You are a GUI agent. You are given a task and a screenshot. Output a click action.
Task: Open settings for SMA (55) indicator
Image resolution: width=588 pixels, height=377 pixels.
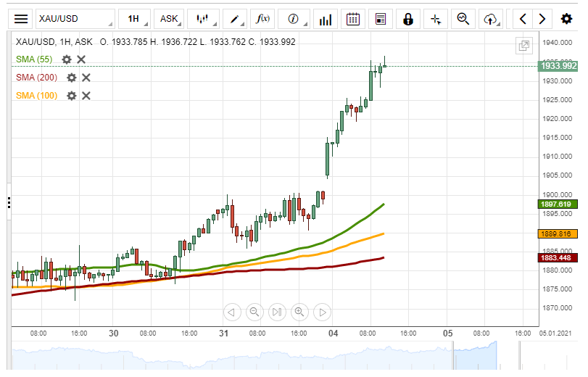[x=67, y=59]
